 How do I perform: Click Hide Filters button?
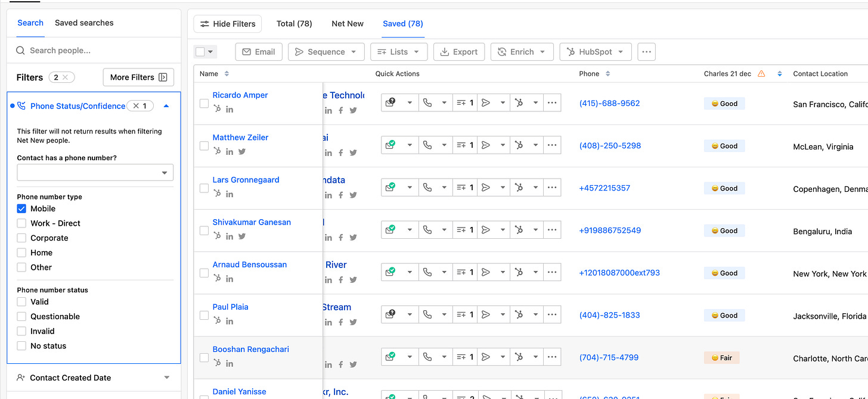click(x=228, y=24)
